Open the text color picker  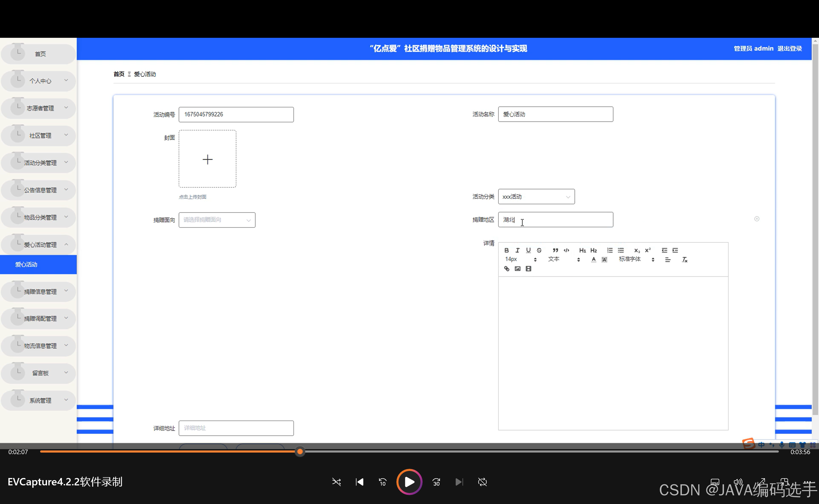[x=593, y=259]
